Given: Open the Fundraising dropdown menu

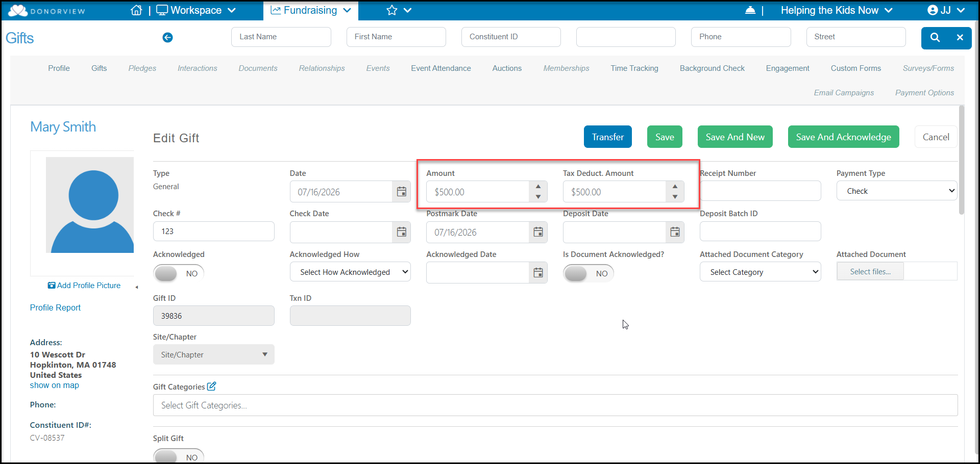Looking at the screenshot, I should pyautogui.click(x=311, y=10).
